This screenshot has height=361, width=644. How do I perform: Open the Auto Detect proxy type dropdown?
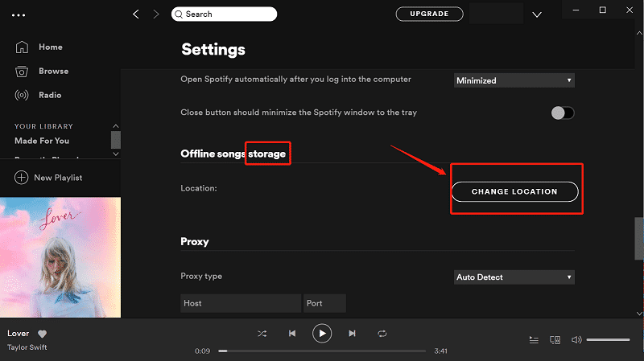pos(514,277)
